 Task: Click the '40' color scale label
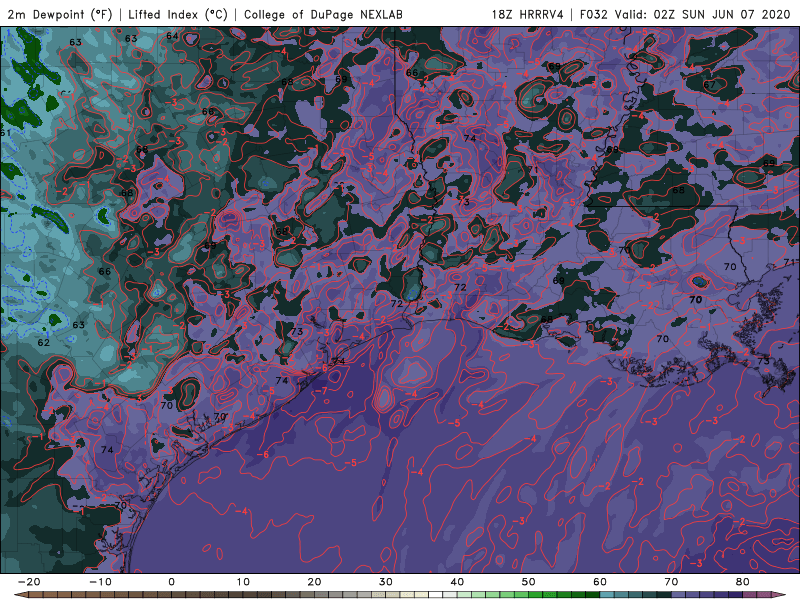(457, 582)
